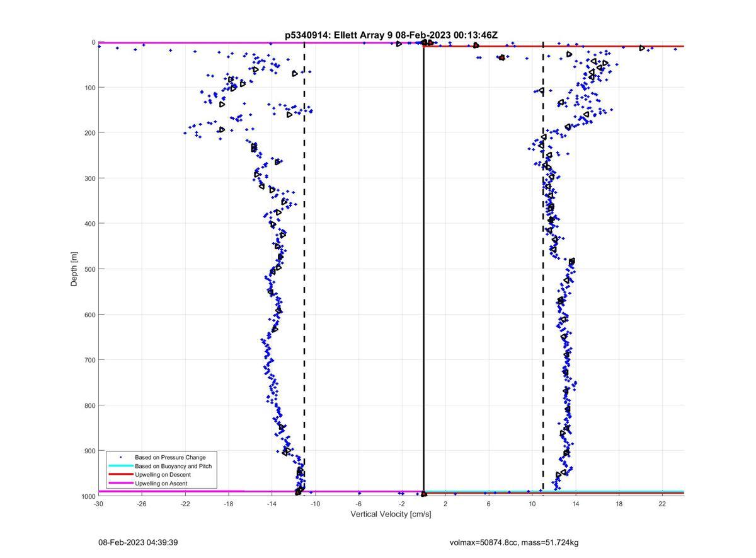Click the y-axis tick label '800'

pos(89,405)
